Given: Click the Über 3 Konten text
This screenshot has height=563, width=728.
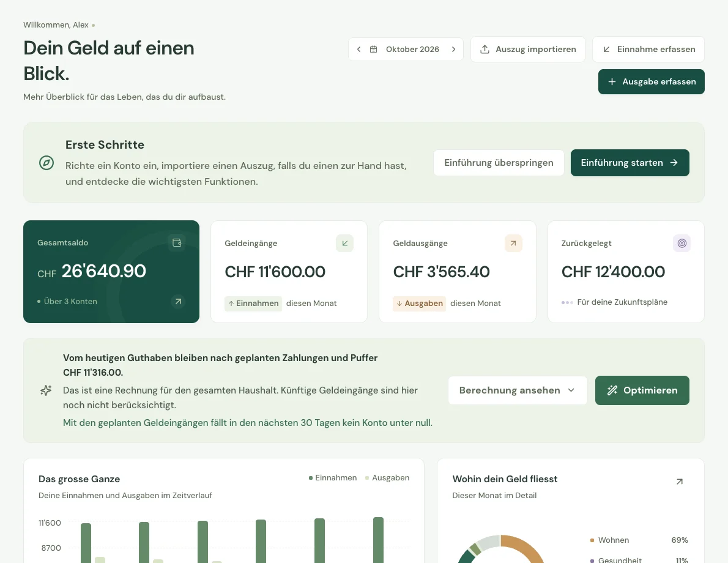Looking at the screenshot, I should (x=70, y=302).
